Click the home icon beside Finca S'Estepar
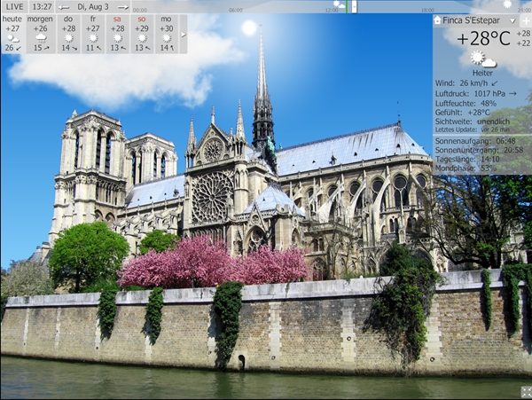Image resolution: width=532 pixels, height=400 pixels. [x=437, y=20]
